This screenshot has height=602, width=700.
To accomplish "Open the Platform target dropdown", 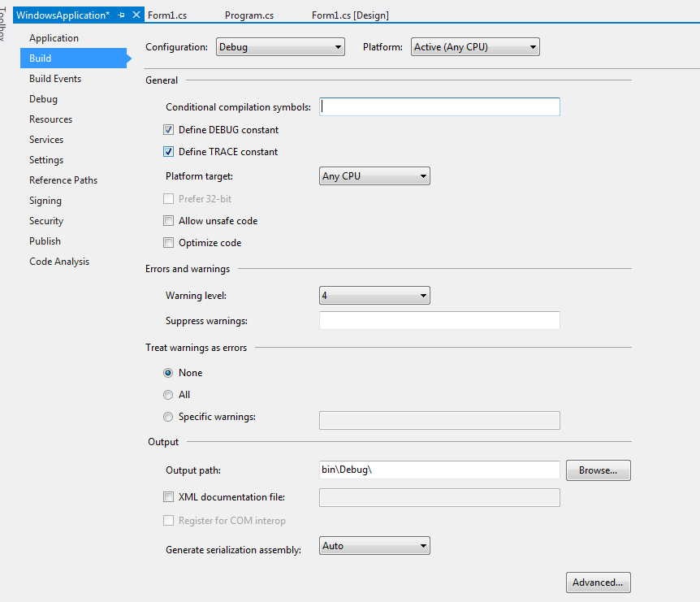I will pos(374,176).
